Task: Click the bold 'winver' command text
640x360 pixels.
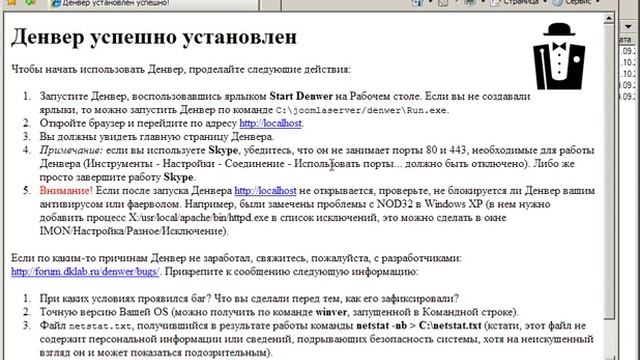Action: (331, 312)
